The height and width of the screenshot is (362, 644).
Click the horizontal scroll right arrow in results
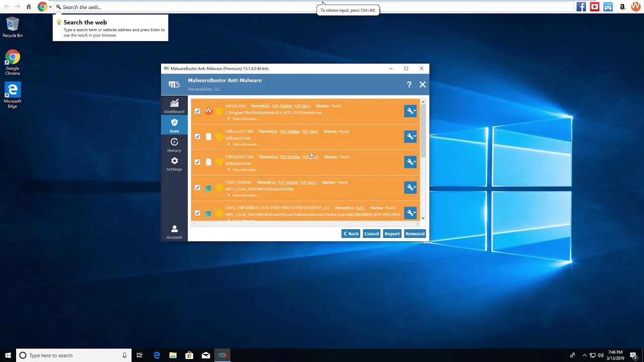point(418,223)
